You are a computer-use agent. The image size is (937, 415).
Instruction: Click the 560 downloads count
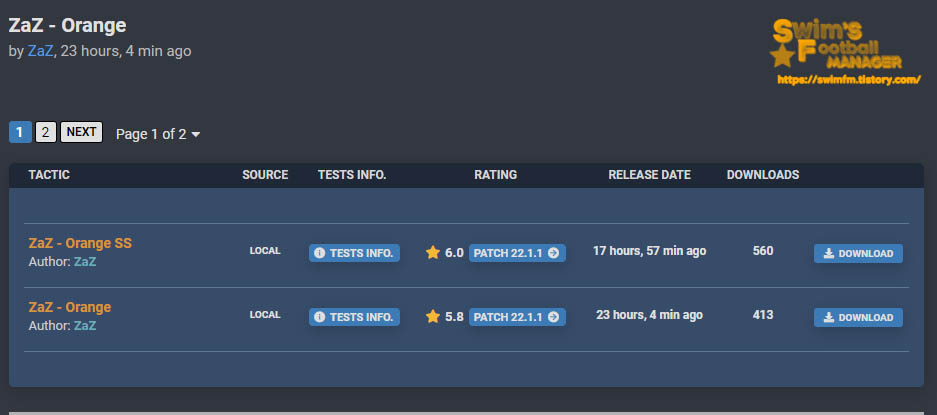(763, 251)
